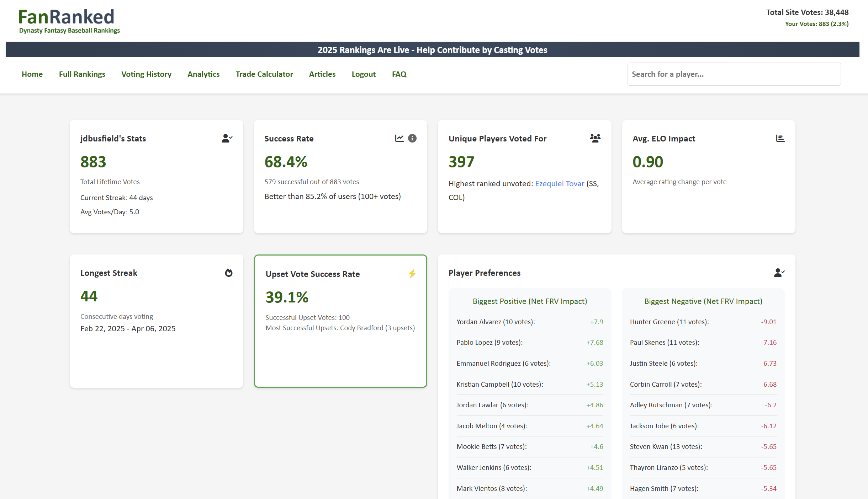Open the Full Rankings page
This screenshot has height=499, width=868.
(82, 74)
